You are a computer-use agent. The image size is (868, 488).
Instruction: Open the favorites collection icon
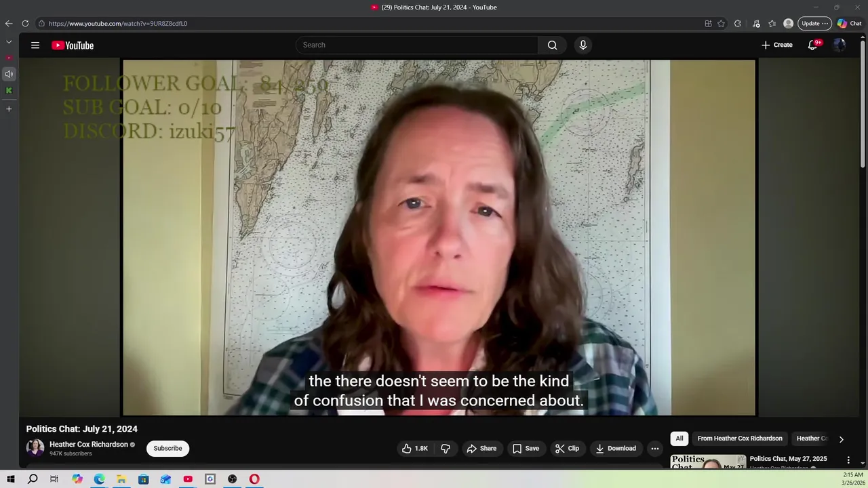coord(772,24)
